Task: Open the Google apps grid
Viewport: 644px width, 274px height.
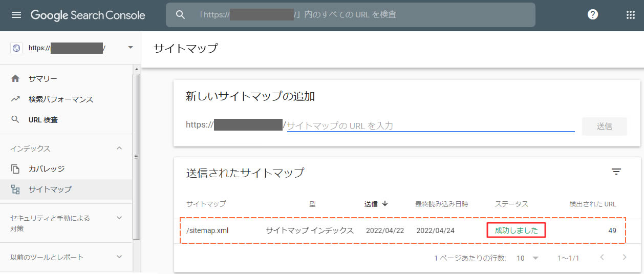Action: 631,15
